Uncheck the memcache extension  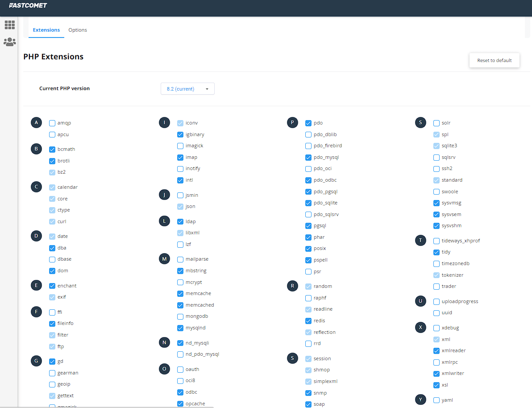(x=180, y=294)
